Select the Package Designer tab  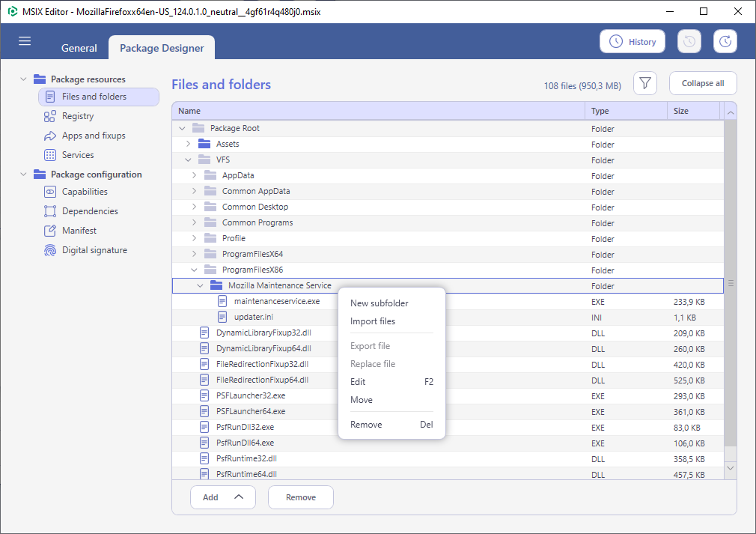click(x=162, y=48)
